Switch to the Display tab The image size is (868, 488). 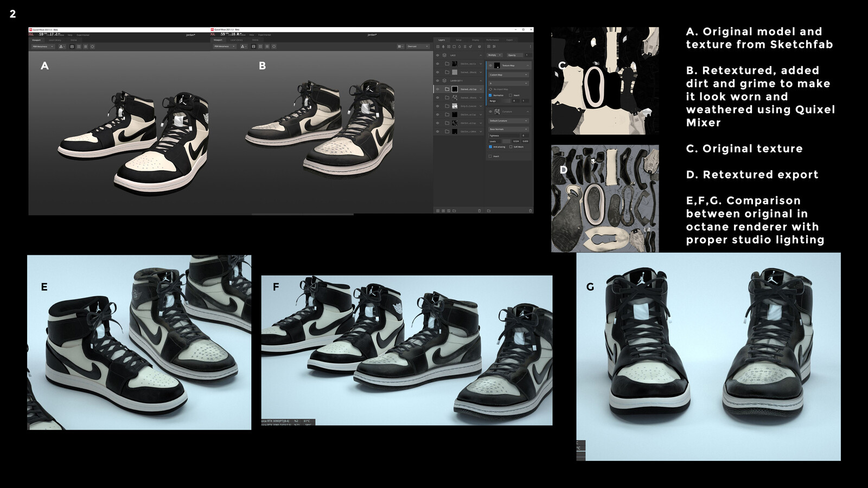476,40
